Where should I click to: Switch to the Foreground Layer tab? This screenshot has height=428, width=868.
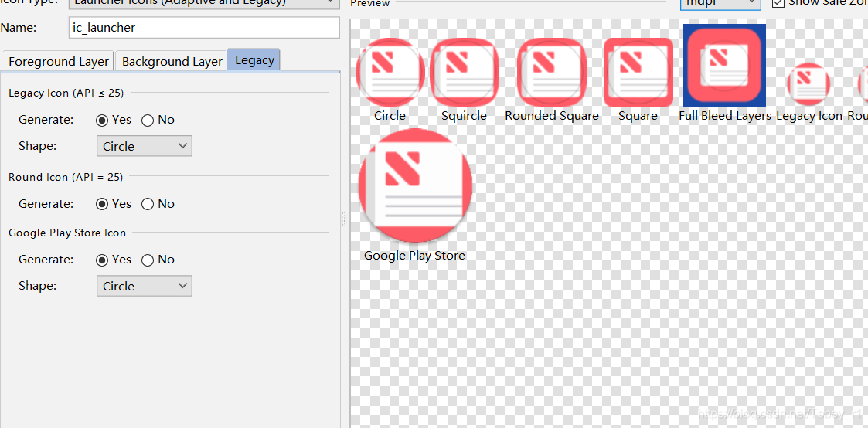58,61
